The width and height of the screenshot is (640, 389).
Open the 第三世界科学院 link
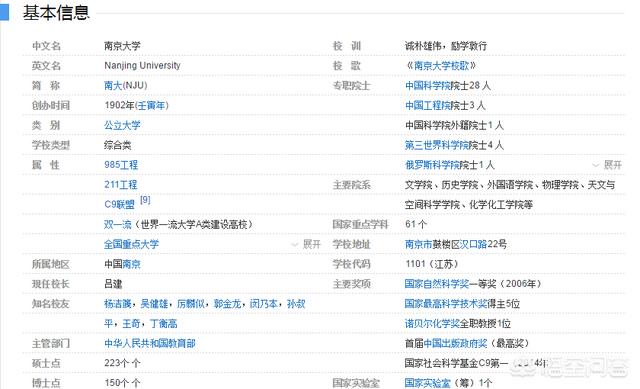(437, 145)
